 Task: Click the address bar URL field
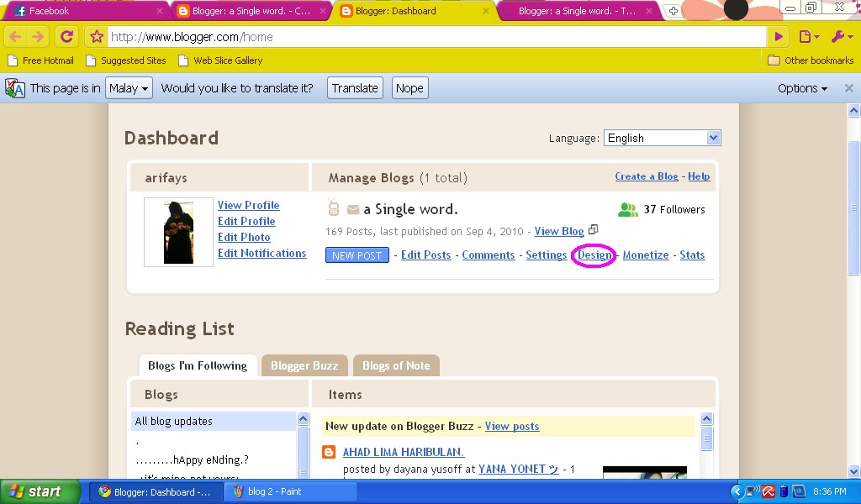pyautogui.click(x=436, y=37)
